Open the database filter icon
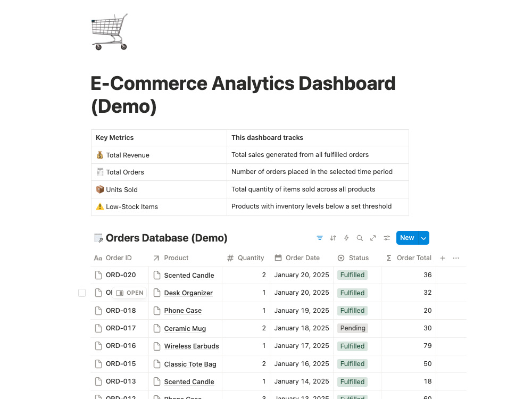Image resolution: width=532 pixels, height=399 pixels. click(x=320, y=238)
